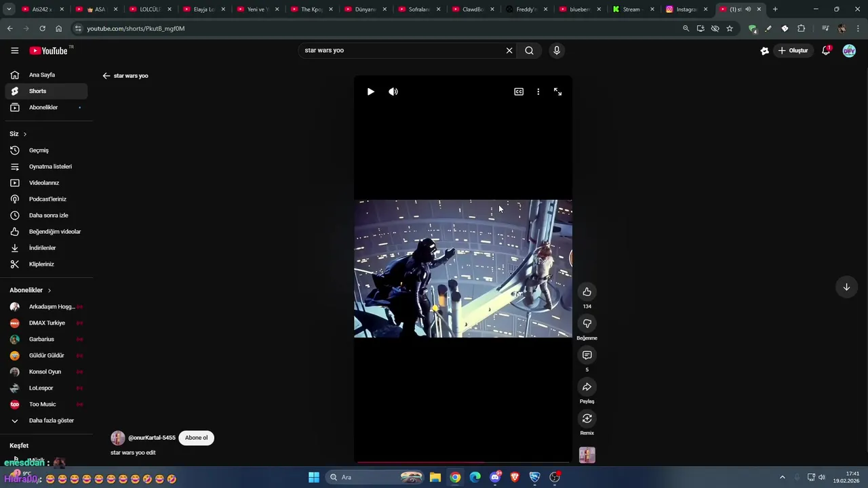The height and width of the screenshot is (488, 868).
Task: Subscribe with the Abone ol button
Action: coord(197,438)
